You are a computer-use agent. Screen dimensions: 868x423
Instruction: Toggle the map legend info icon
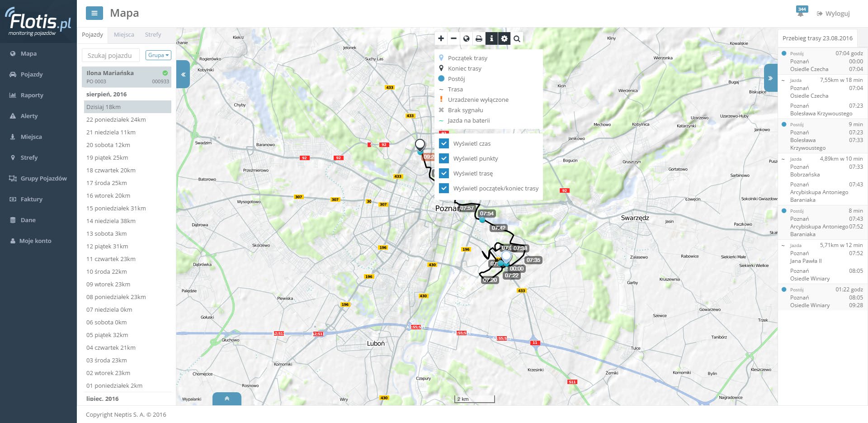(491, 38)
